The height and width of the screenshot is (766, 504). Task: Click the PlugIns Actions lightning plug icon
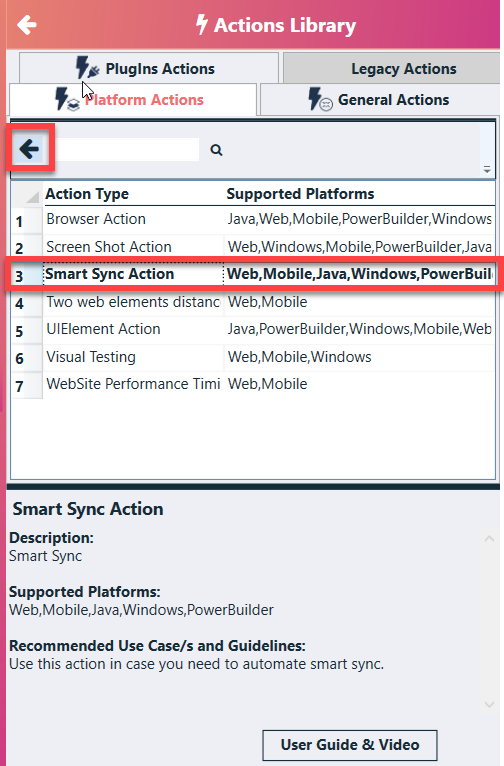pos(87,68)
